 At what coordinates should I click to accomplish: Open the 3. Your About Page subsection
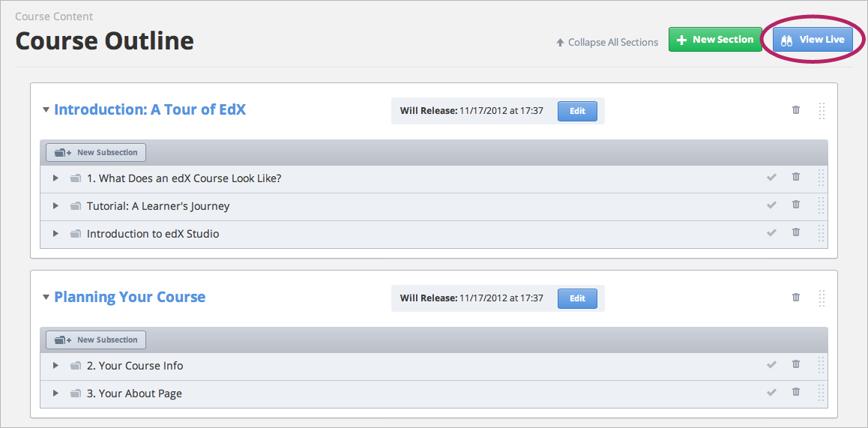(x=134, y=394)
